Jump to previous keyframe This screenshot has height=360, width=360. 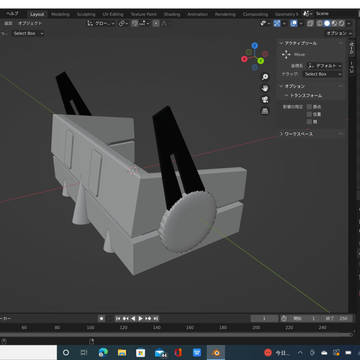(x=126, y=319)
